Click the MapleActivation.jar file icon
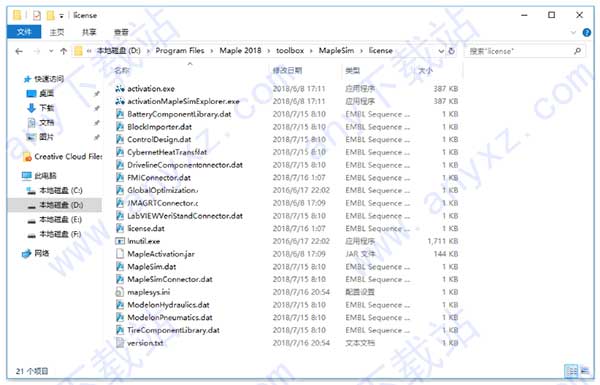Image resolution: width=600 pixels, height=385 pixels. pyautogui.click(x=120, y=254)
